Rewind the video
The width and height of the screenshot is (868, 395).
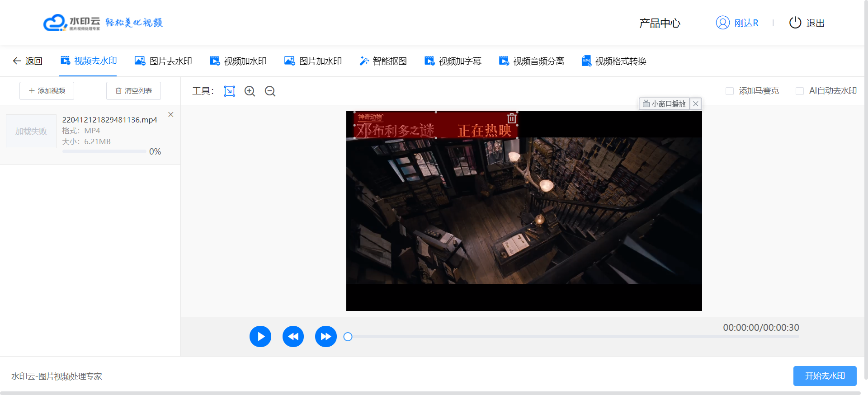pos(293,337)
